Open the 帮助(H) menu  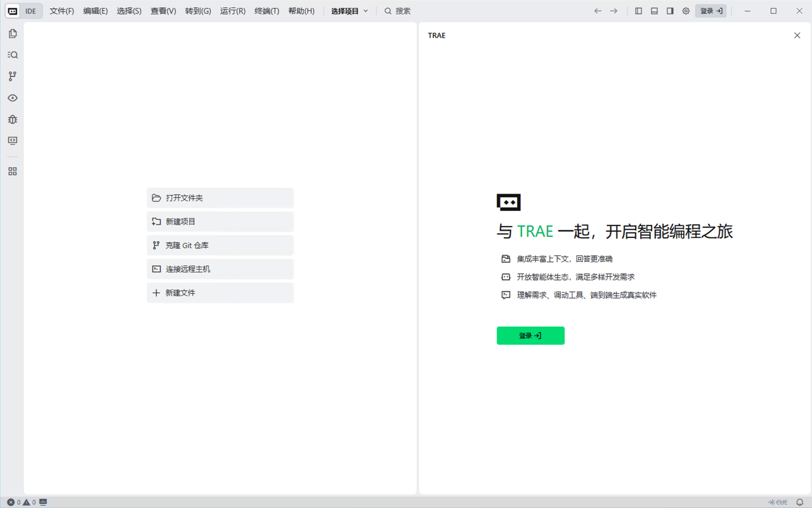tap(301, 11)
